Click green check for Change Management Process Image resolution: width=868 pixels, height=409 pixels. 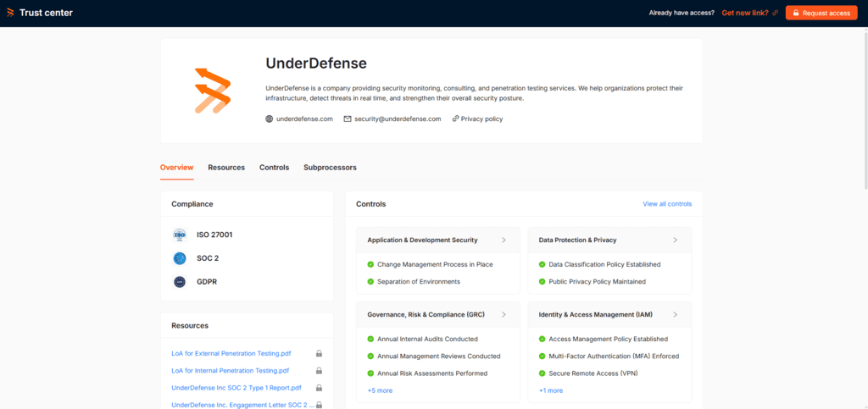point(371,265)
